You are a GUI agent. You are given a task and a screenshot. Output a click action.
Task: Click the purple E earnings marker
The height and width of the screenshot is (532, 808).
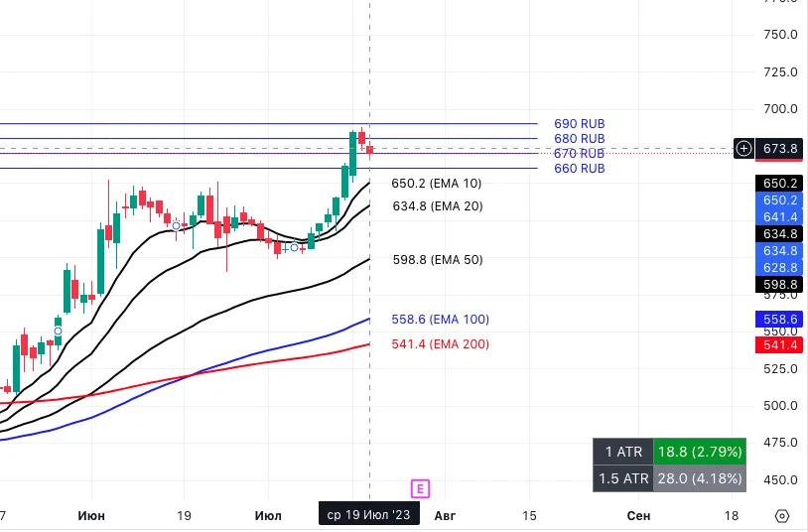[420, 488]
